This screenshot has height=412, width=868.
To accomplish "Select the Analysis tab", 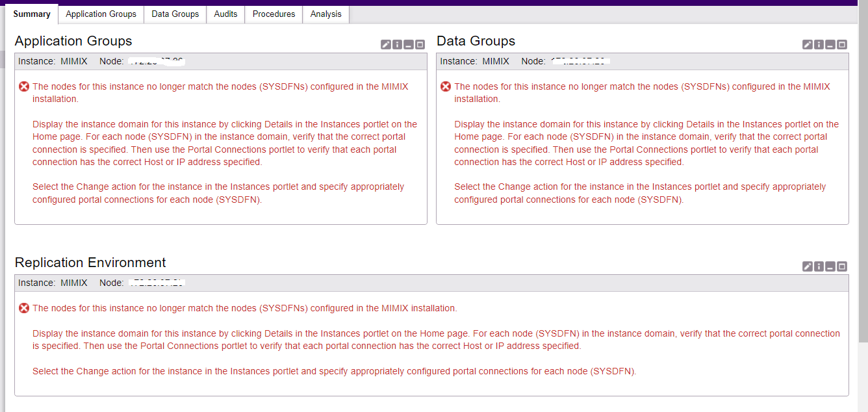I will 325,14.
